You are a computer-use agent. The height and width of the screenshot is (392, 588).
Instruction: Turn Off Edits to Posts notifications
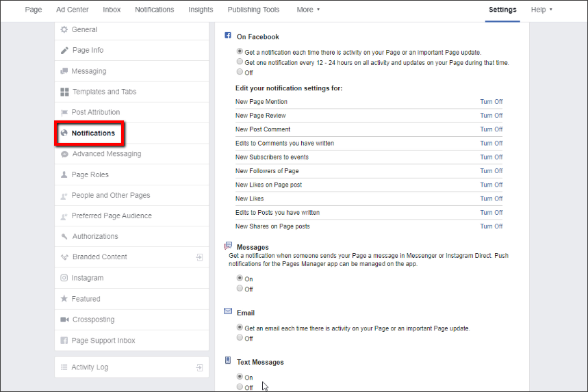pos(491,213)
